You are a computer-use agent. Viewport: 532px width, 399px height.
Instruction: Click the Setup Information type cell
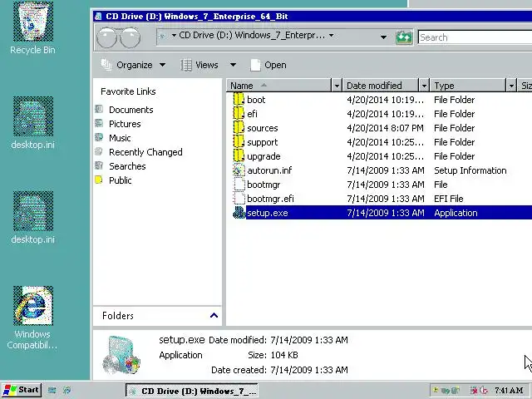click(x=470, y=170)
